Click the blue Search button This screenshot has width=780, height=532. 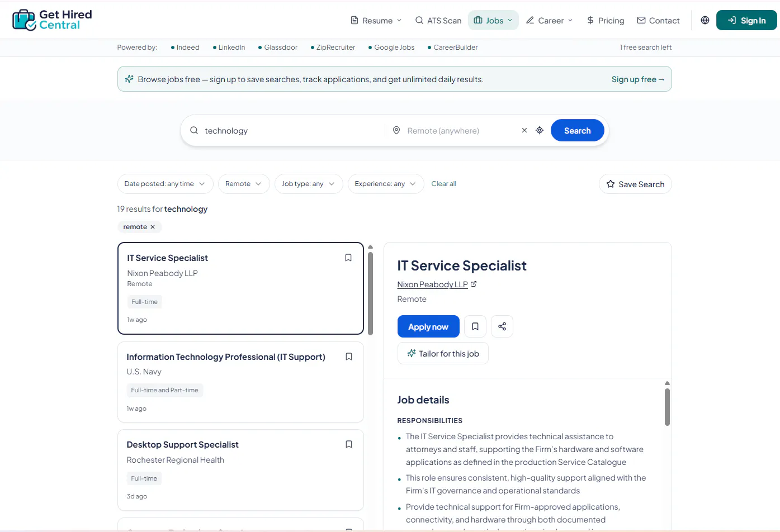[578, 130]
